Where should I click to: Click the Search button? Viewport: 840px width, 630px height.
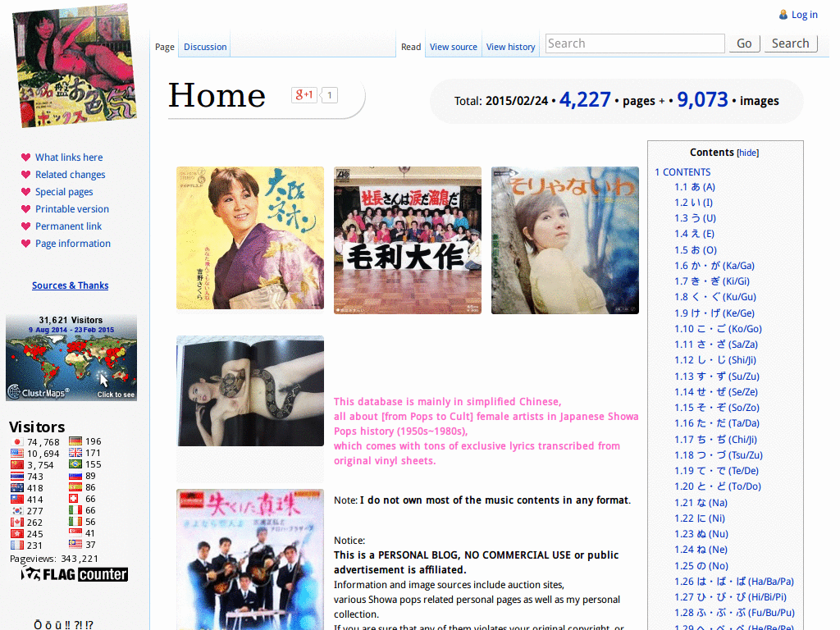tap(790, 43)
